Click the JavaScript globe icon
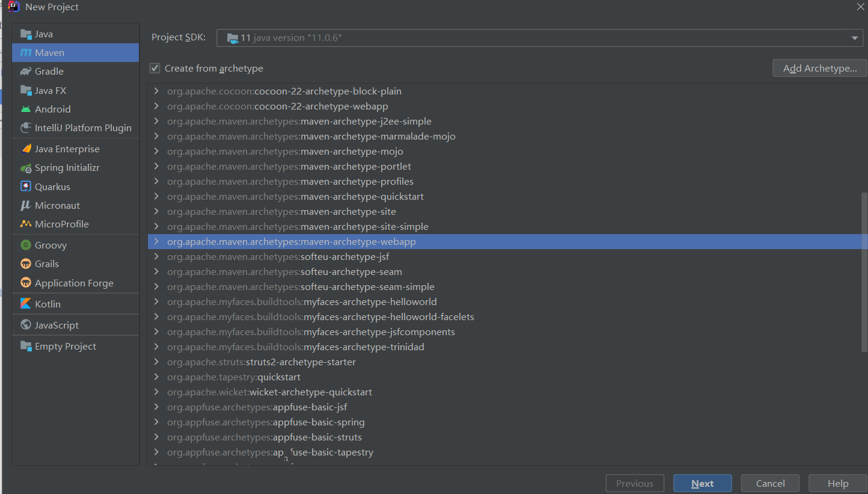The height and width of the screenshot is (494, 868). pos(26,325)
